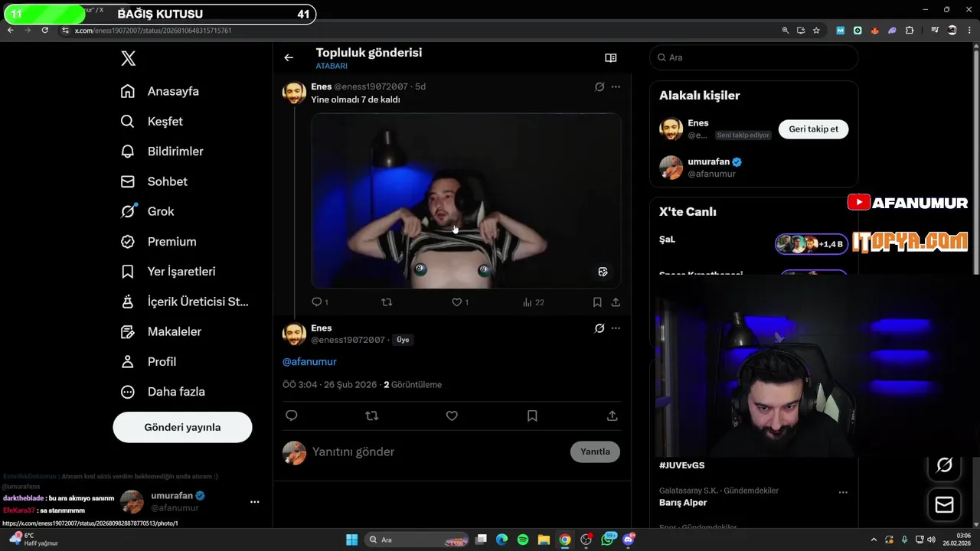980x551 pixels.
Task: Open Discord from the taskbar
Action: click(x=629, y=540)
